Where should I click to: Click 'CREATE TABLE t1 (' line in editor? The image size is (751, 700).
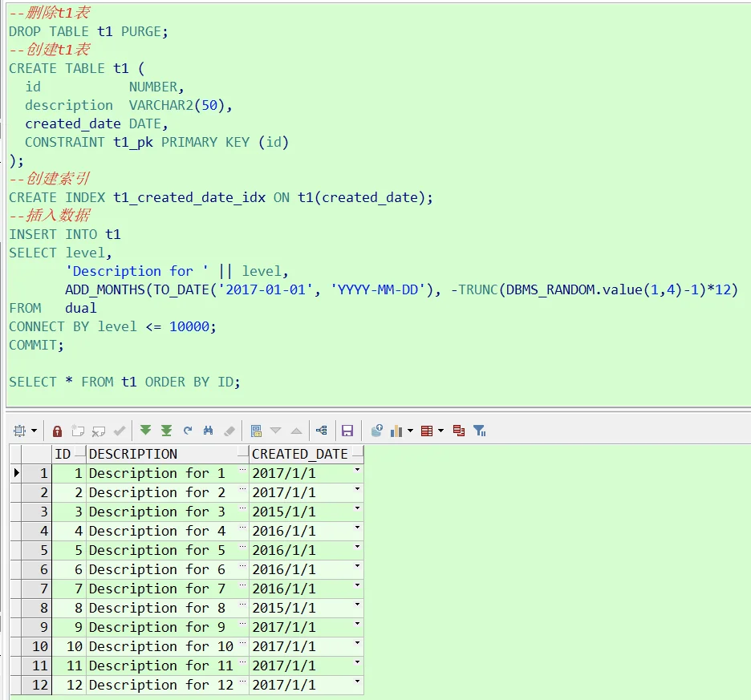[x=77, y=68]
